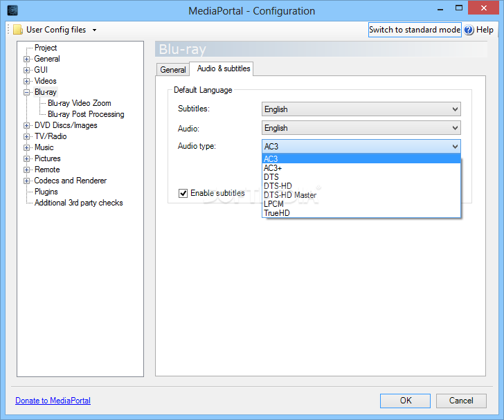Select Codecs and Renderer item

(x=71, y=181)
